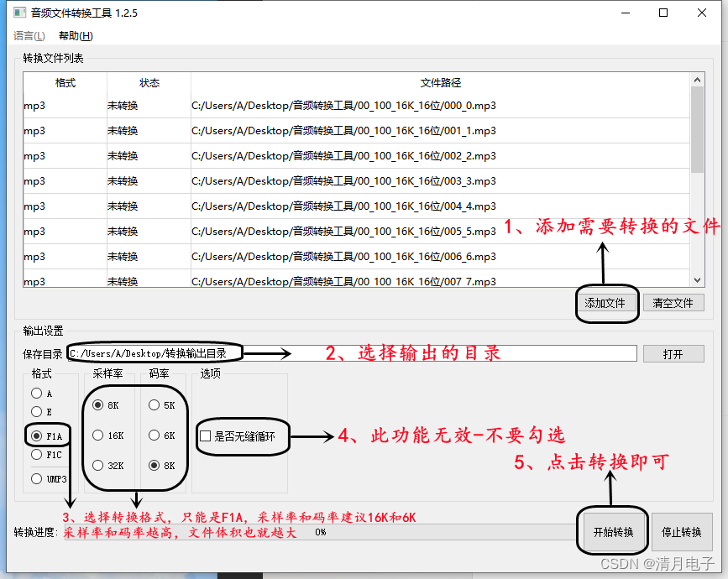Select the row with file 001_1.mp3
The height and width of the screenshot is (579, 728).
point(357,131)
